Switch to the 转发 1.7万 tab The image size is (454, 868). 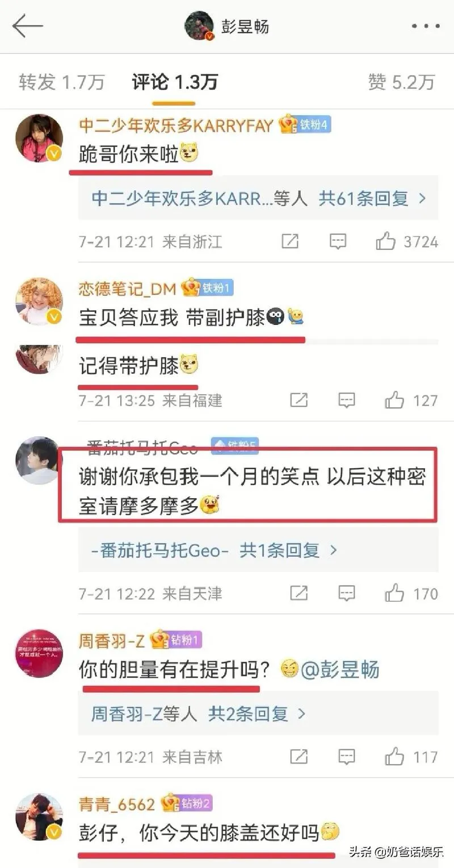[x=61, y=82]
